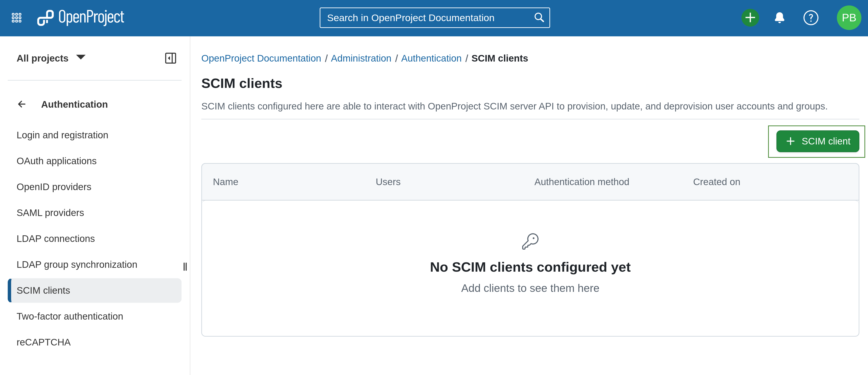Go back using the arrow beside Authentication
The width and height of the screenshot is (868, 375).
[22, 104]
